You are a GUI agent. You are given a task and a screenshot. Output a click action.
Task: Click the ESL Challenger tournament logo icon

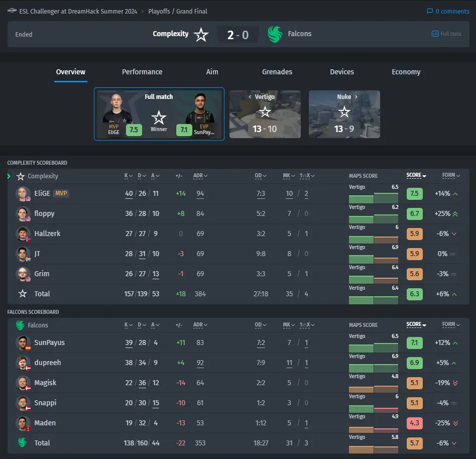point(12,11)
